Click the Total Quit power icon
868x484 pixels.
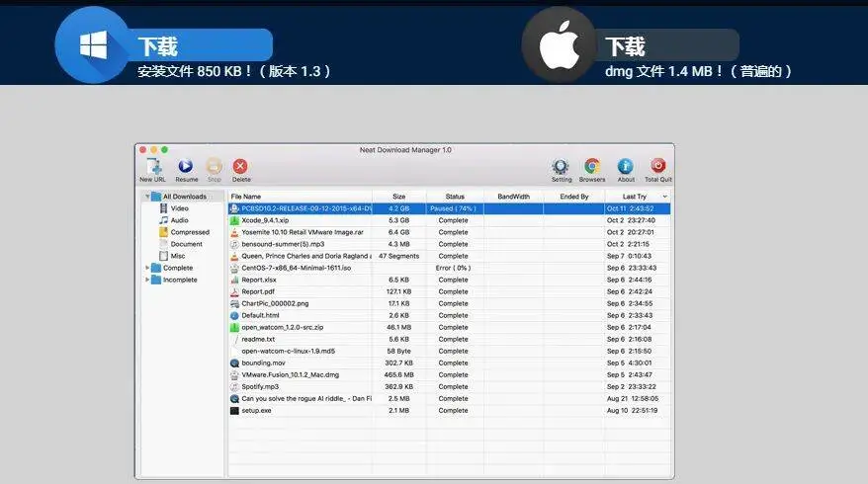click(x=658, y=166)
